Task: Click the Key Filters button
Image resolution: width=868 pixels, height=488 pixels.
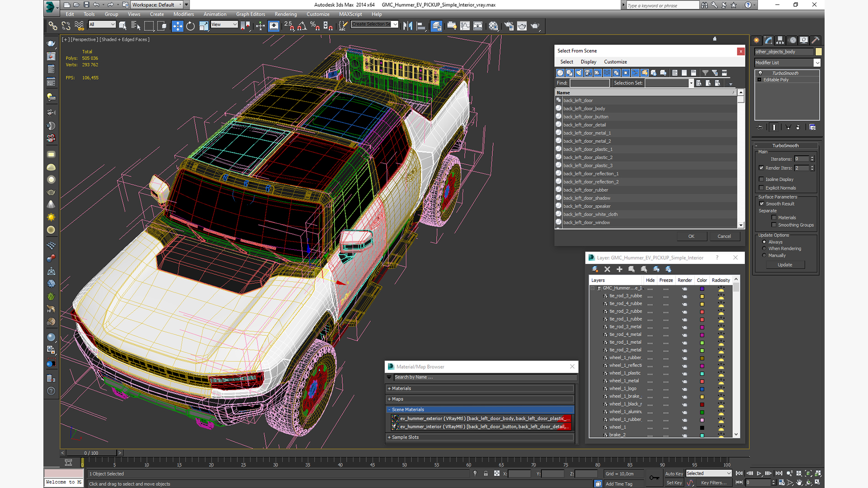Action: (714, 483)
